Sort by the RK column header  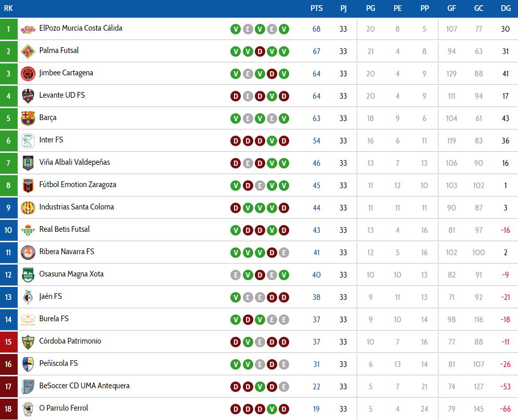tap(8, 8)
